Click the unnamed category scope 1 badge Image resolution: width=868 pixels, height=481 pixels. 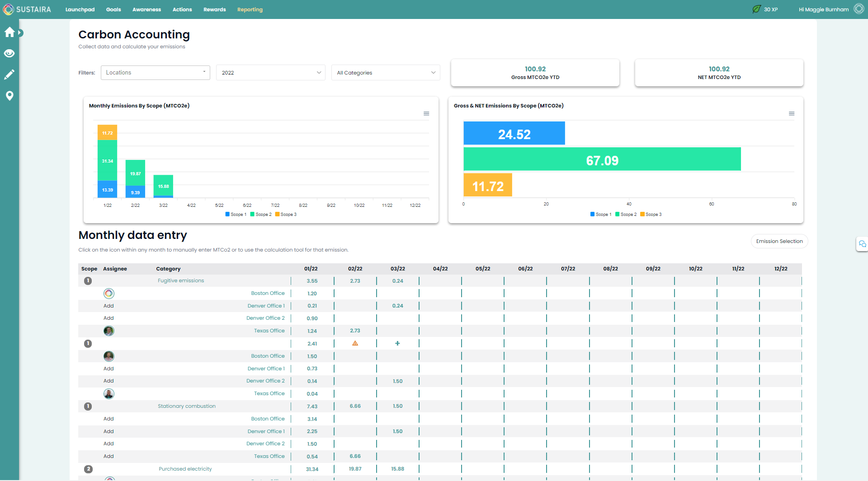pyautogui.click(x=88, y=344)
